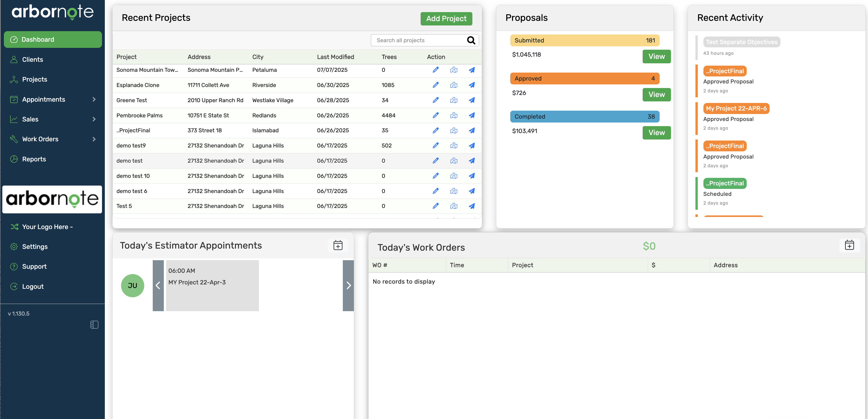
Task: Expand the Sales menu
Action: tap(30, 119)
